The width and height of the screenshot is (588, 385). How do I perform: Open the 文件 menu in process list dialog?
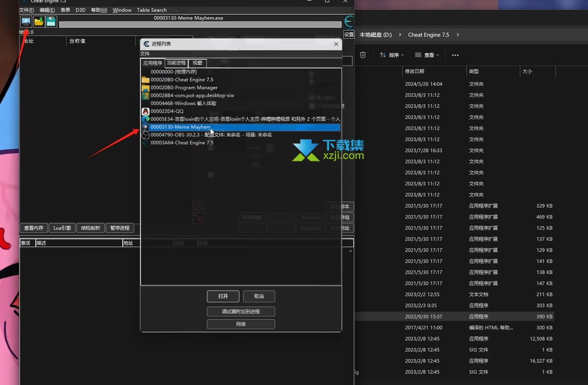tap(144, 54)
